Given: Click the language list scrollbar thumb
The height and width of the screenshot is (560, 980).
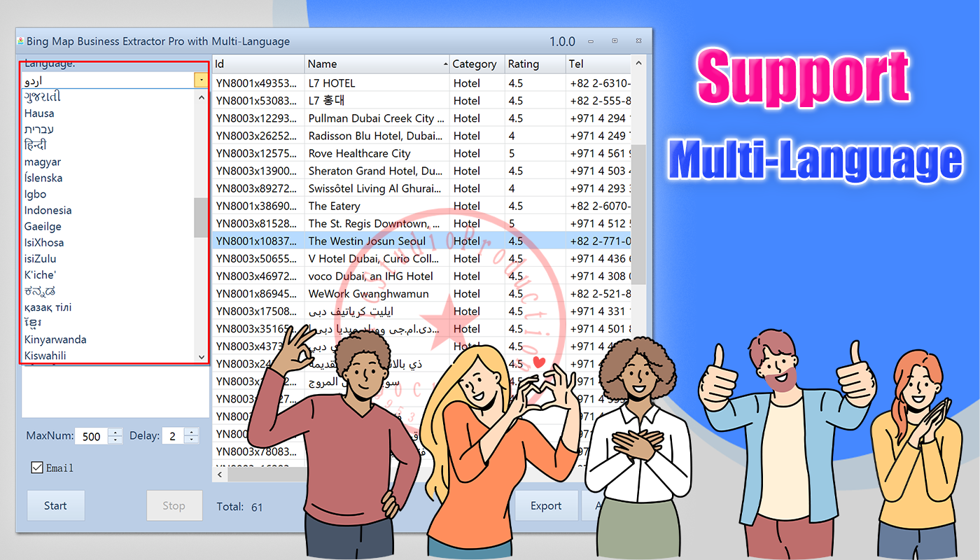Looking at the screenshot, I should point(202,217).
